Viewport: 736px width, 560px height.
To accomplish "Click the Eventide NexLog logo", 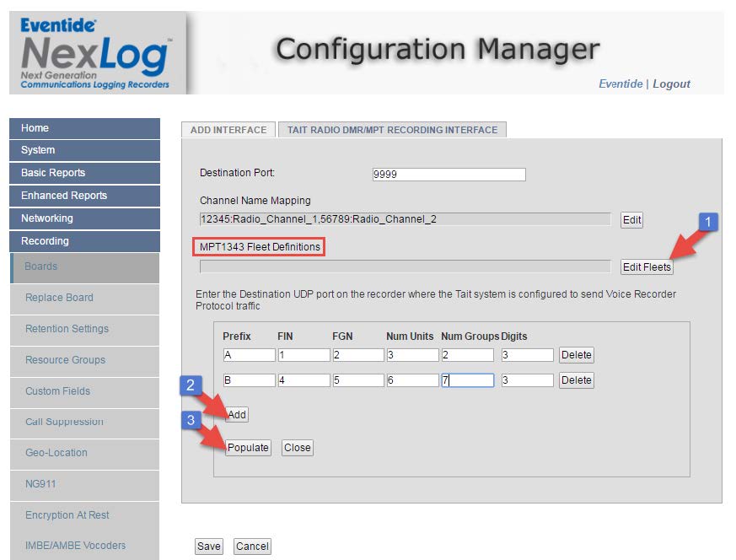I will [94, 52].
